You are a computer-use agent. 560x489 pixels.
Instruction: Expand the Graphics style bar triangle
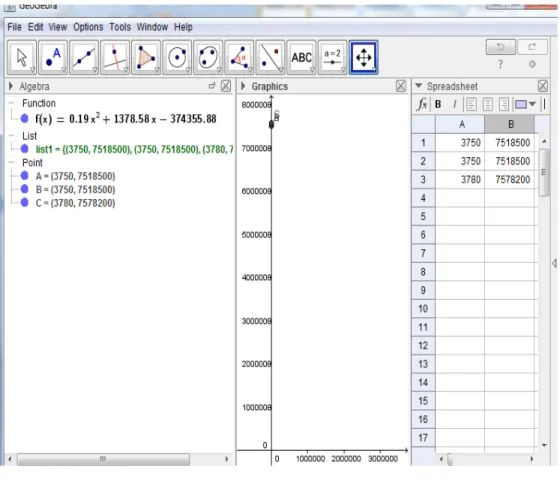pyautogui.click(x=243, y=86)
